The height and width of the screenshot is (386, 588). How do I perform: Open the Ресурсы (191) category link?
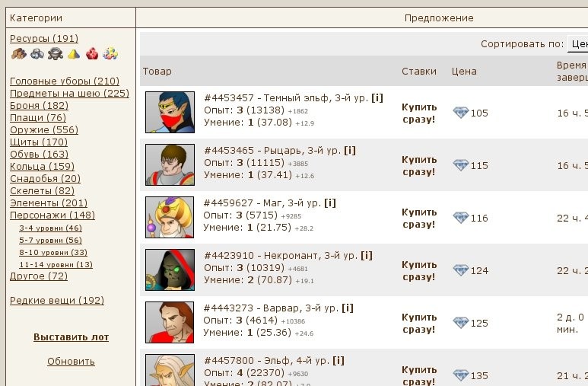pos(44,39)
